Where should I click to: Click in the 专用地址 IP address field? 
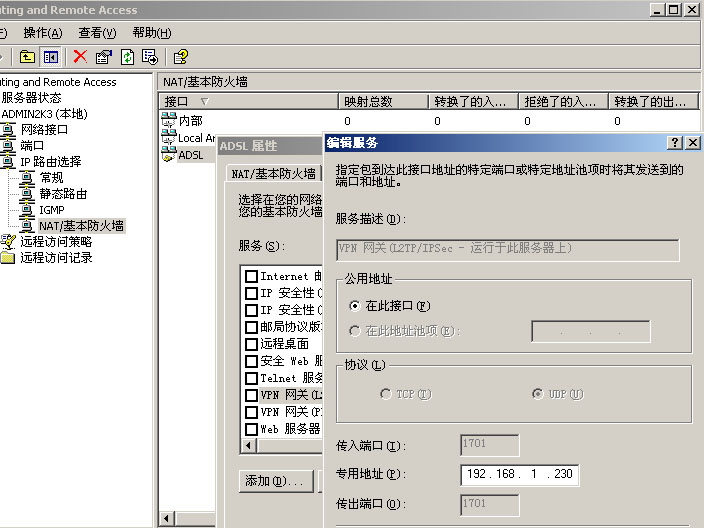pos(519,475)
